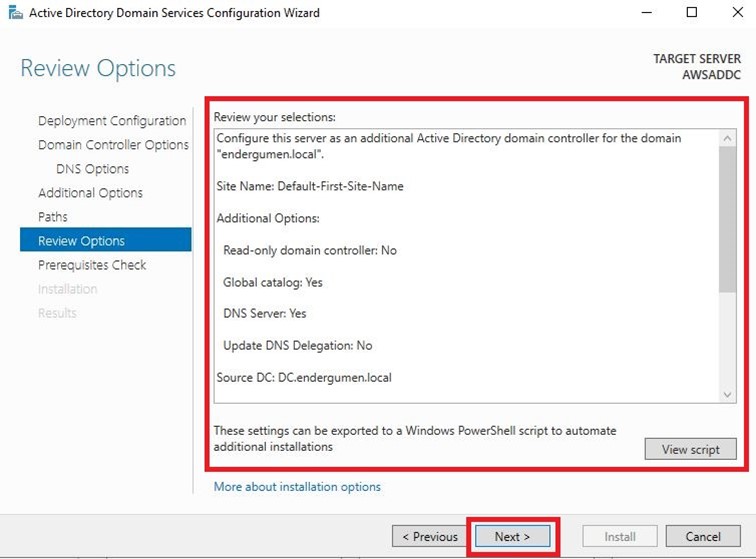The width and height of the screenshot is (756, 559).
Task: Open Deployment Configuration step
Action: [x=112, y=121]
